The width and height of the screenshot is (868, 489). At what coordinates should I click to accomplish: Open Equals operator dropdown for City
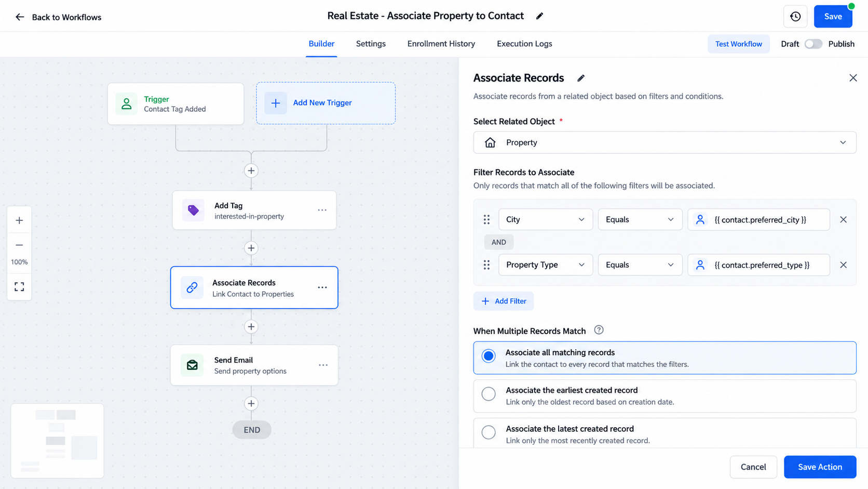pos(640,219)
